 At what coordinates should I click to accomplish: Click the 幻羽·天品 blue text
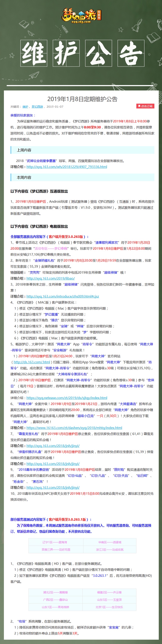pos(121,476)
